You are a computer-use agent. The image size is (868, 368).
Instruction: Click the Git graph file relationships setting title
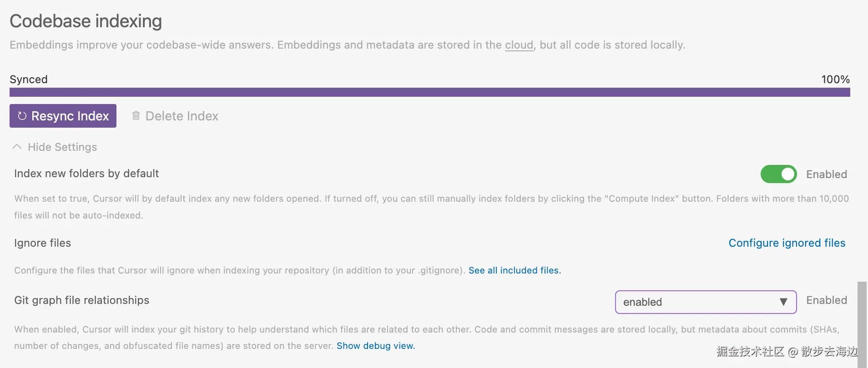(x=81, y=300)
